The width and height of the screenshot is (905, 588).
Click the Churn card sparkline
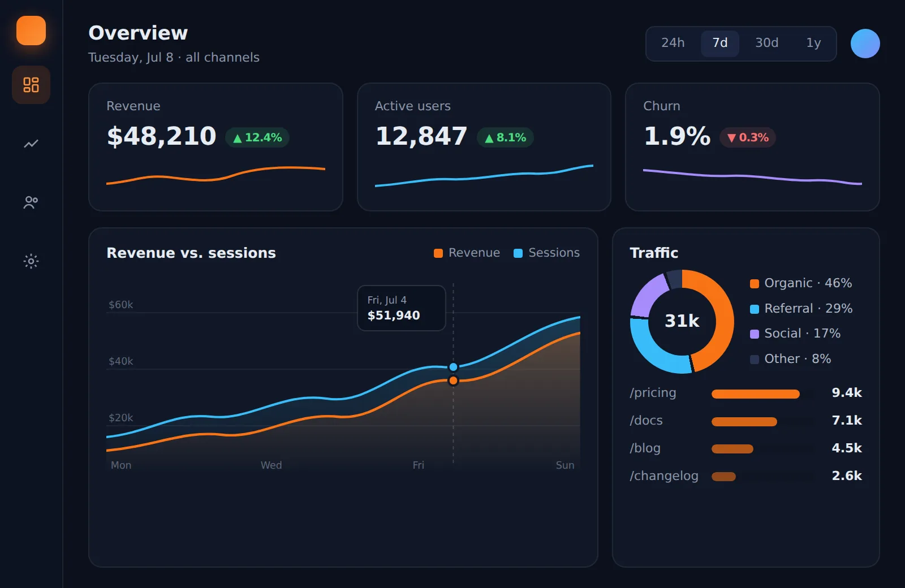752,177
